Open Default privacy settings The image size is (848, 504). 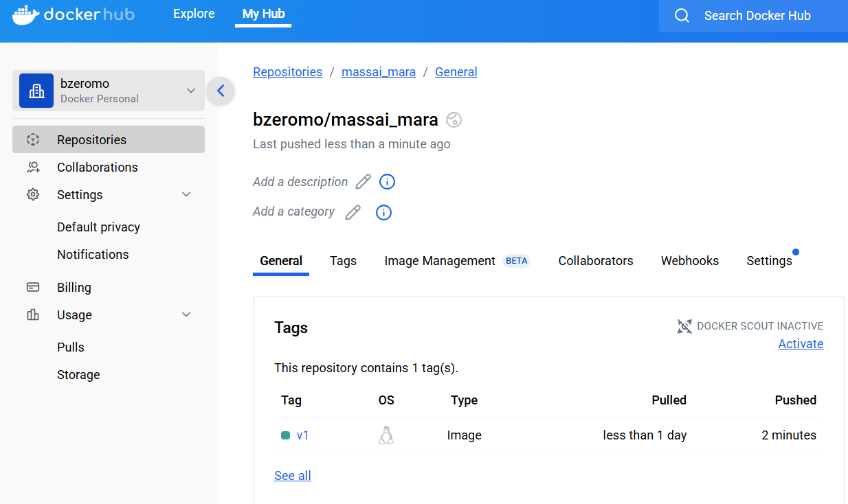tap(98, 227)
